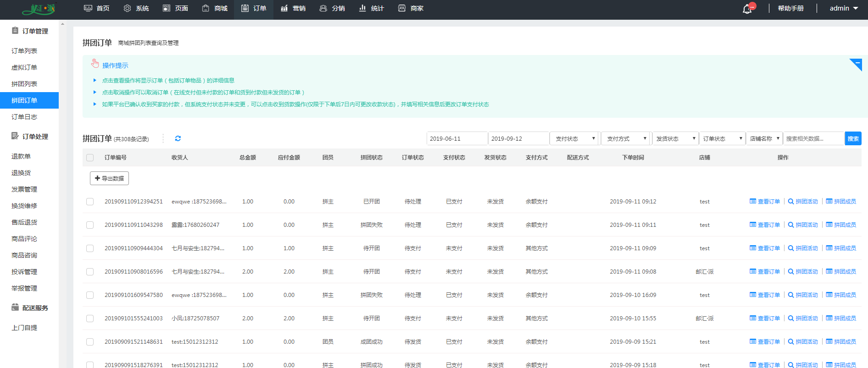Click the notification bell icon
The height and width of the screenshot is (368, 868).
coord(747,9)
